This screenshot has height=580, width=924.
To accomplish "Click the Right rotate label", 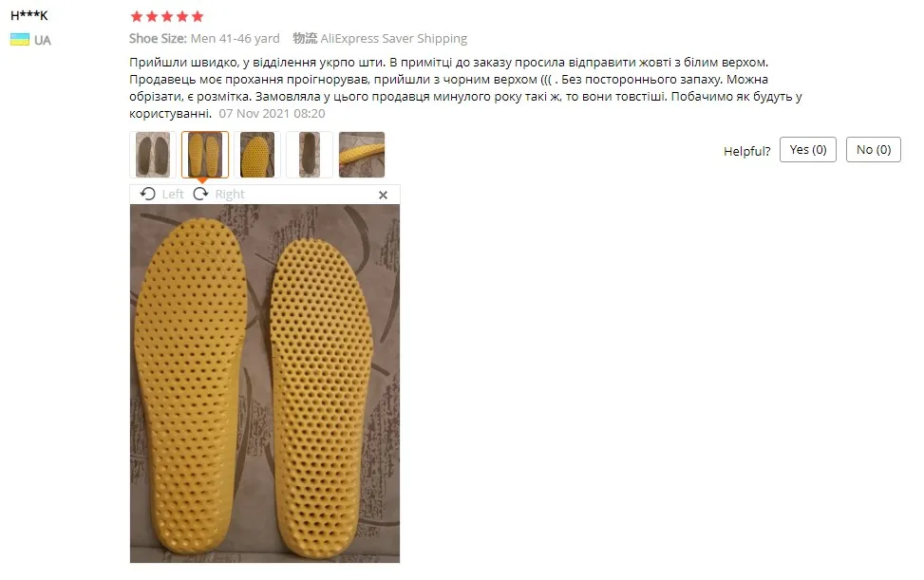I will pos(230,195).
